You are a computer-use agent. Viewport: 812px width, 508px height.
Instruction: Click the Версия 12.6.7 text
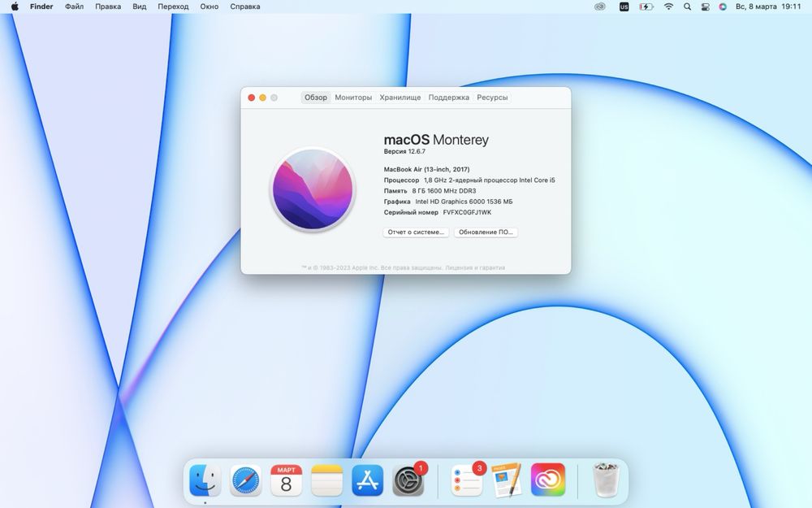(x=404, y=151)
